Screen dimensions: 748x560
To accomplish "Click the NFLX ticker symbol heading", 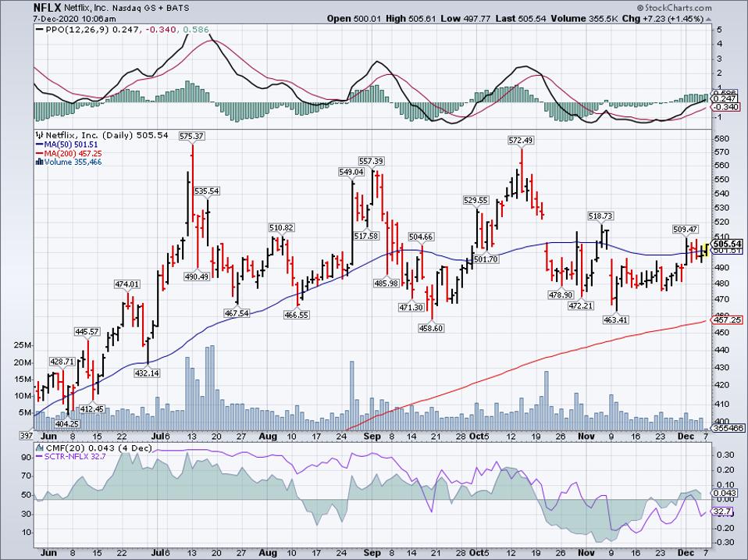I will pyautogui.click(x=47, y=8).
